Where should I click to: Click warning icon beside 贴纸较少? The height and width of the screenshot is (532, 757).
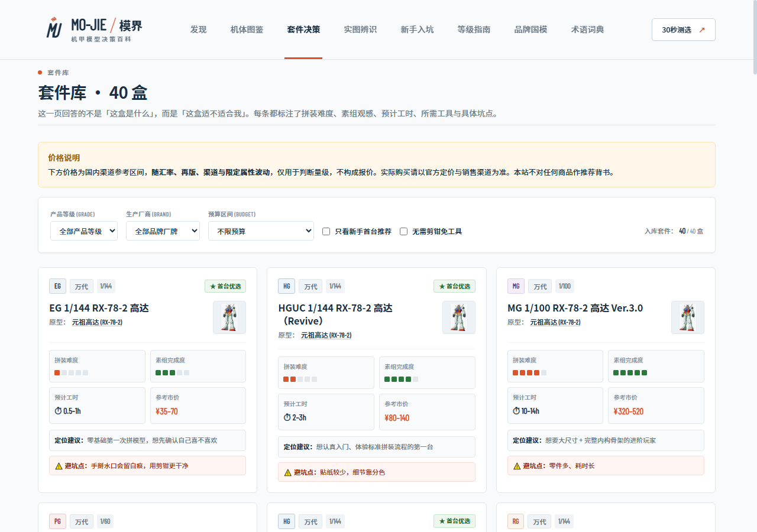click(288, 472)
